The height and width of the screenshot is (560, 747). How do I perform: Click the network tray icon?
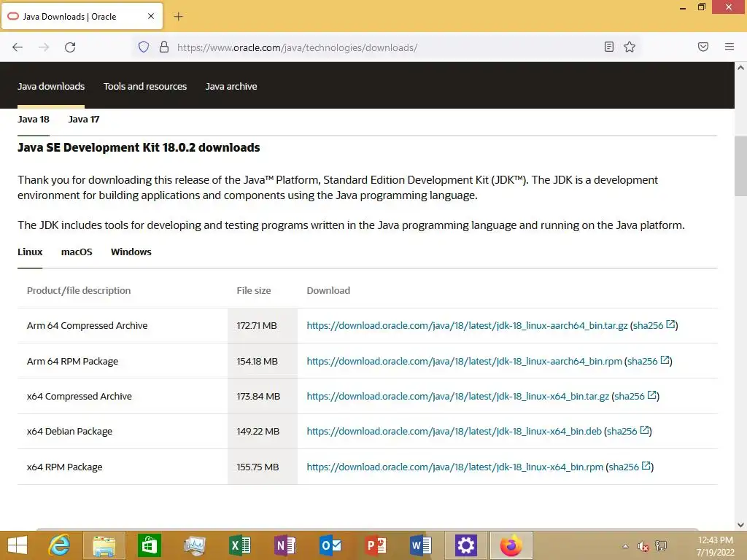coord(661,546)
